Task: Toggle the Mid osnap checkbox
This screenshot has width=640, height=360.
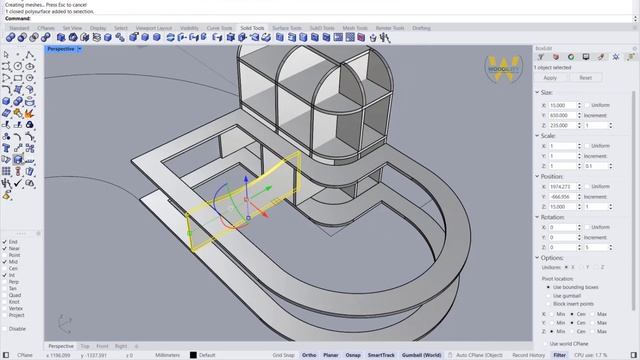Action: pyautogui.click(x=4, y=262)
